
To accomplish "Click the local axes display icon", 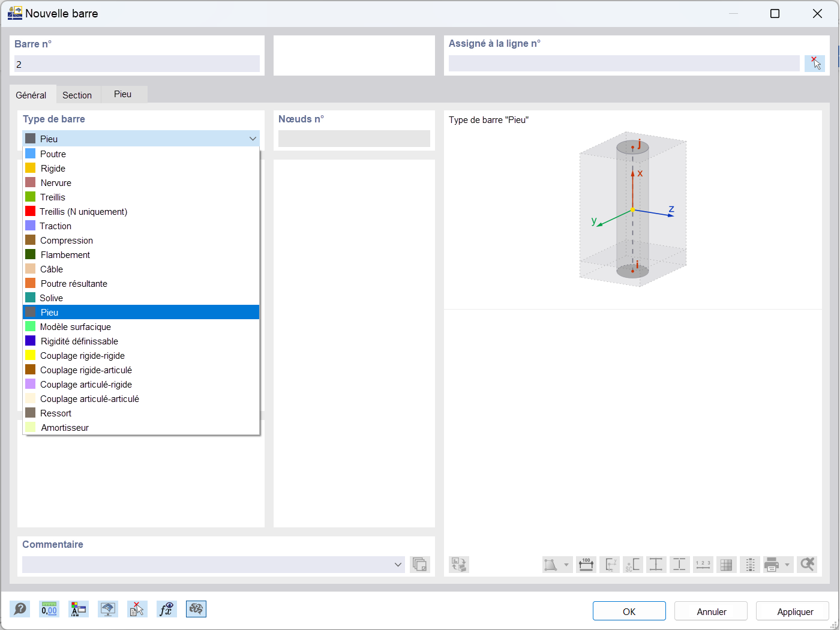I will (x=610, y=565).
